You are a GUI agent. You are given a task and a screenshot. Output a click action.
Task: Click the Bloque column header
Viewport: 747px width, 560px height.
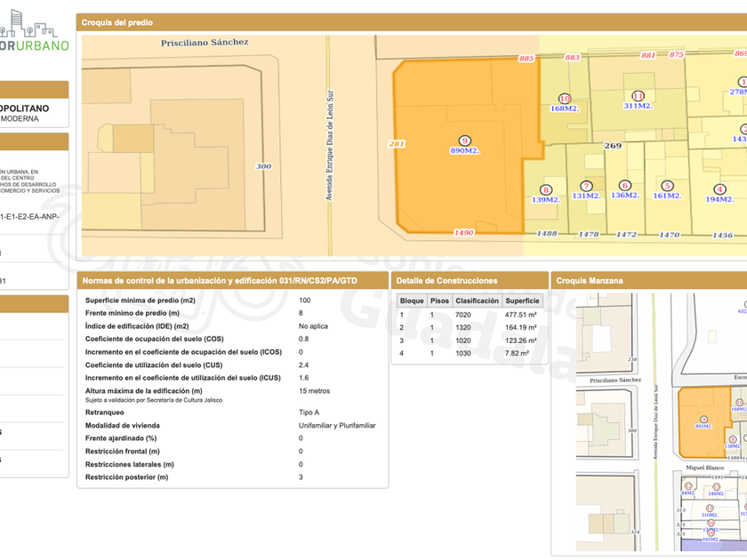(411, 300)
